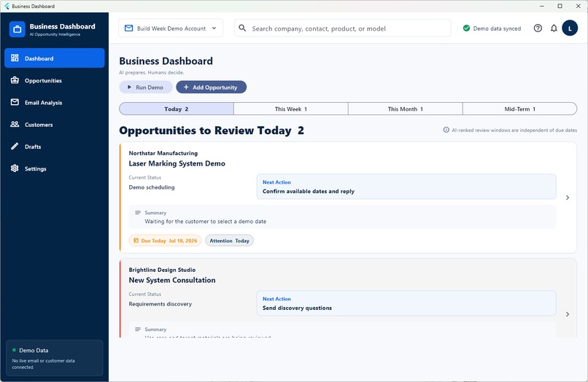This screenshot has height=382, width=588.
Task: Click Next Action Confirm available dates box
Action: [x=406, y=187]
